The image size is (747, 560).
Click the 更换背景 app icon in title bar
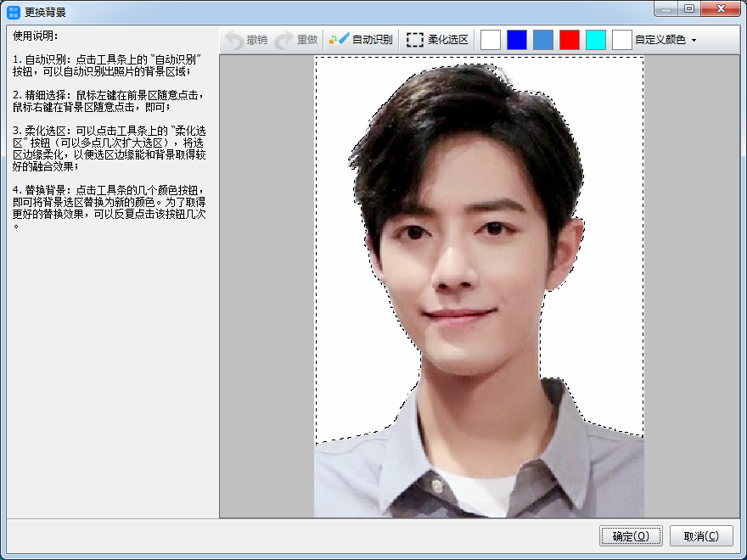(x=14, y=13)
